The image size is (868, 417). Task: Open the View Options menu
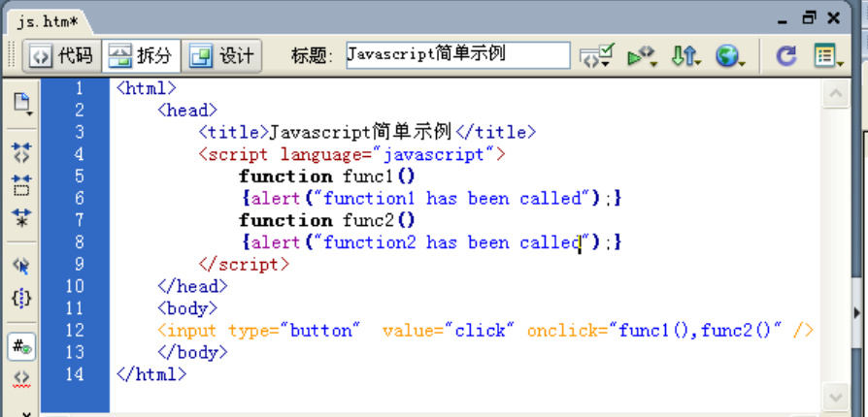[828, 56]
